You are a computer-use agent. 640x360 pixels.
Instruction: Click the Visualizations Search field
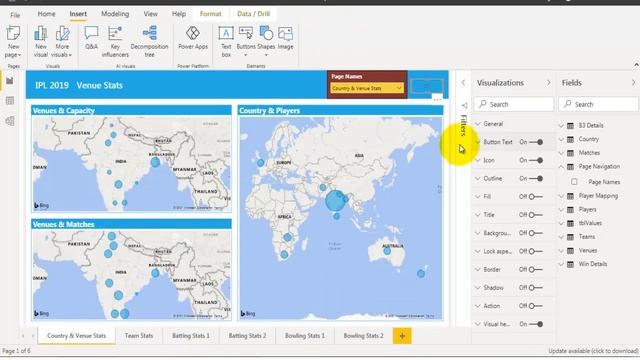pyautogui.click(x=513, y=104)
